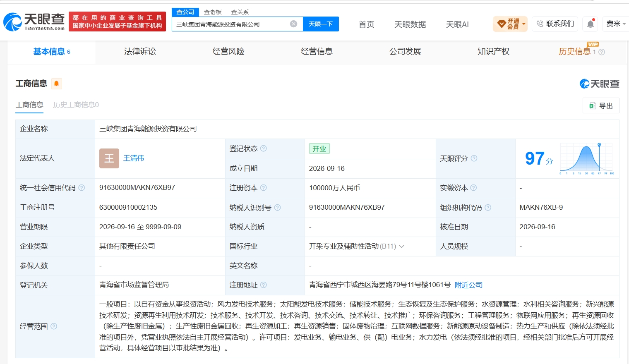
Task: Click the 工商信息 section heading
Action: pyautogui.click(x=31, y=84)
